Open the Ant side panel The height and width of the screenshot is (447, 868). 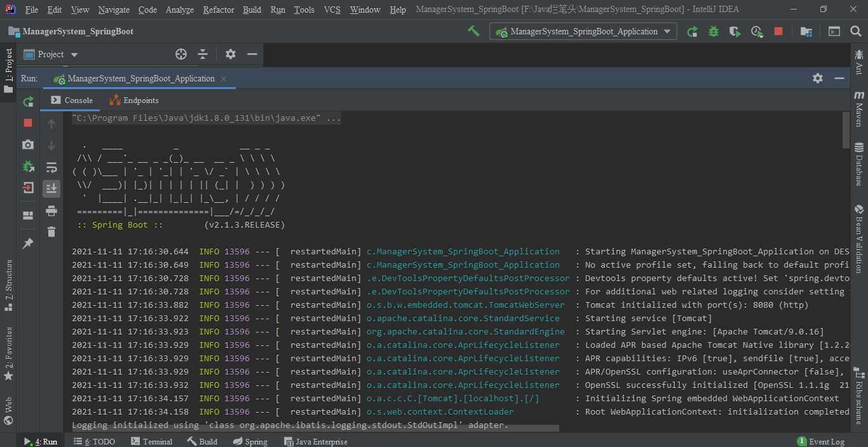coord(859,62)
